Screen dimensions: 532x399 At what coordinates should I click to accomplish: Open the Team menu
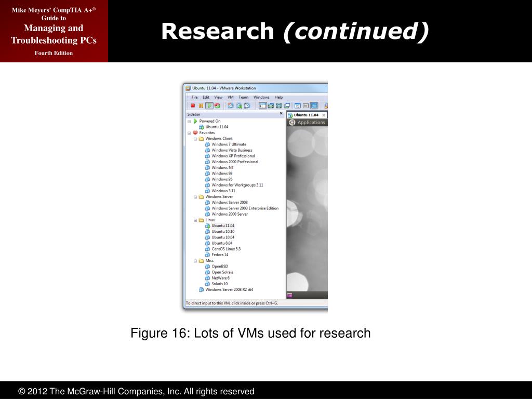tap(243, 97)
